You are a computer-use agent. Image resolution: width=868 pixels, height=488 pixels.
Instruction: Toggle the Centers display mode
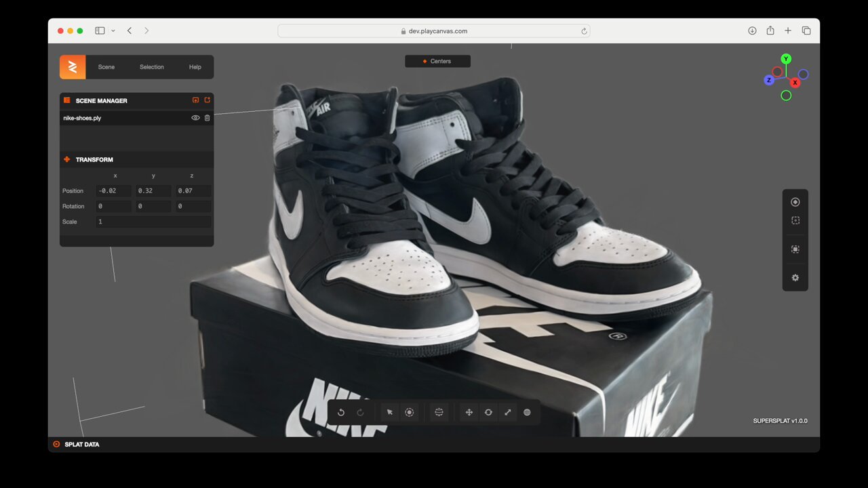coord(437,61)
